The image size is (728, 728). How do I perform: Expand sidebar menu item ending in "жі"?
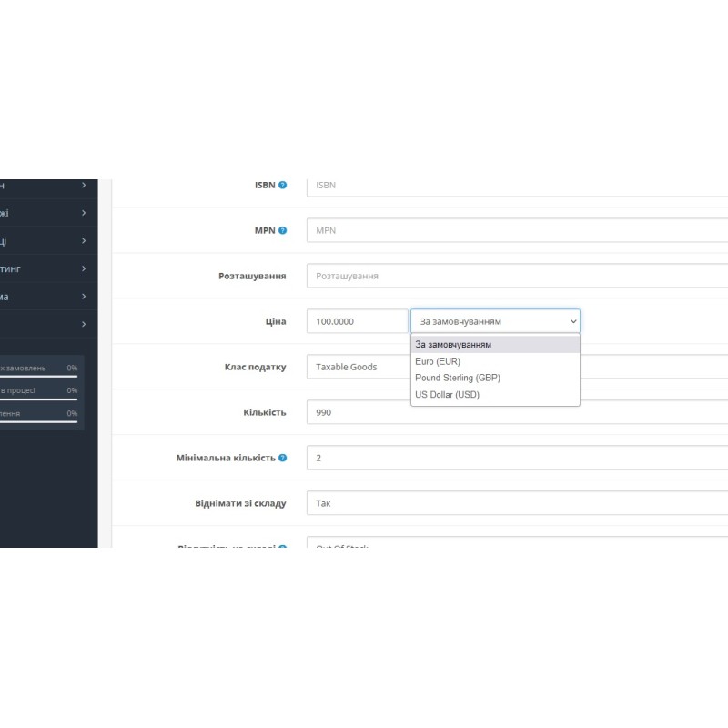tap(45, 213)
